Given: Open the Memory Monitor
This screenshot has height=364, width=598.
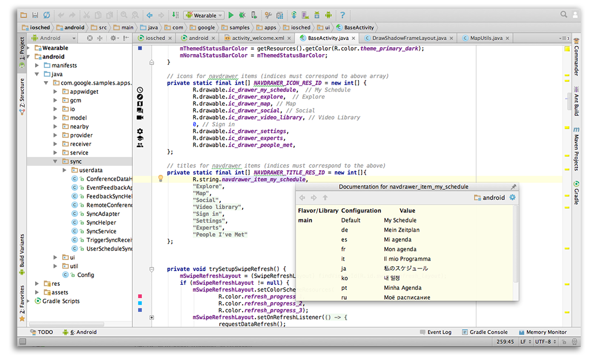Looking at the screenshot, I should point(543,332).
